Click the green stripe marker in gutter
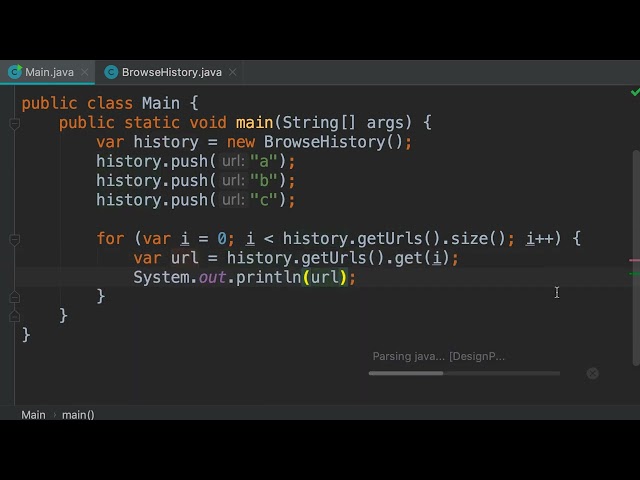 634,273
